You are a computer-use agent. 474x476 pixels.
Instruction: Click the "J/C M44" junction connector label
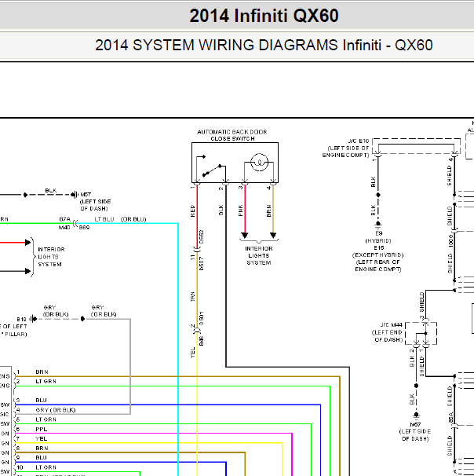point(392,325)
